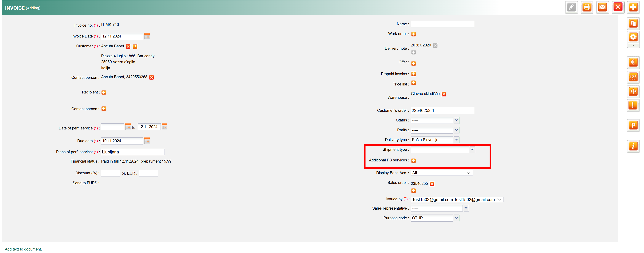Click the Customer's order input field

pos(442,110)
